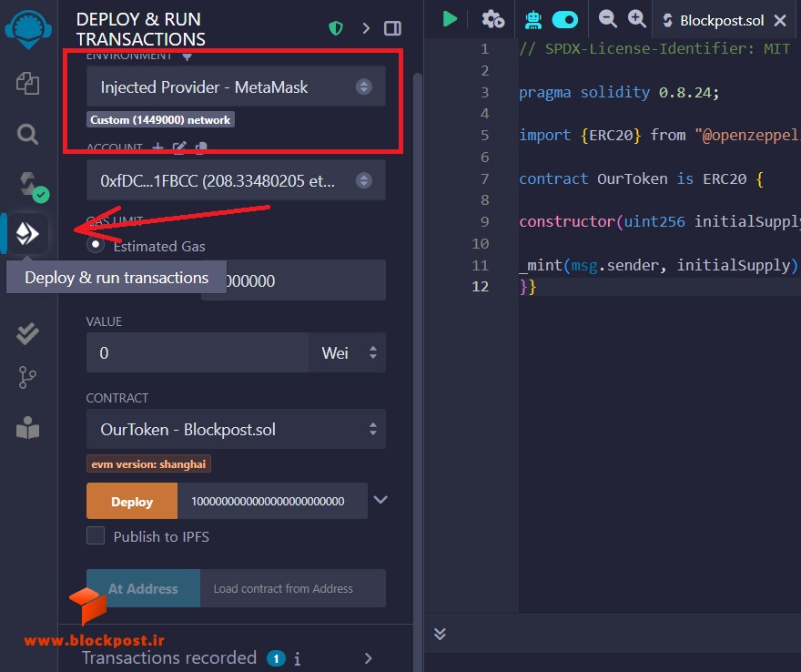The height and width of the screenshot is (672, 801).
Task: Click the orange Deploy button
Action: click(132, 502)
